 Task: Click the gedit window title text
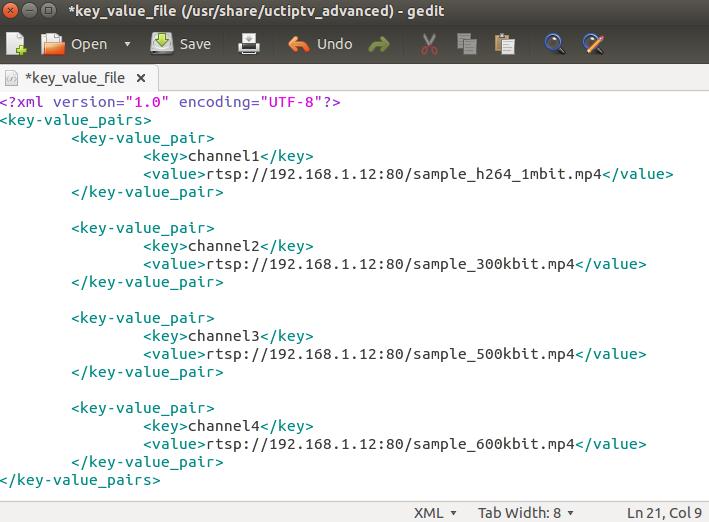coord(256,10)
